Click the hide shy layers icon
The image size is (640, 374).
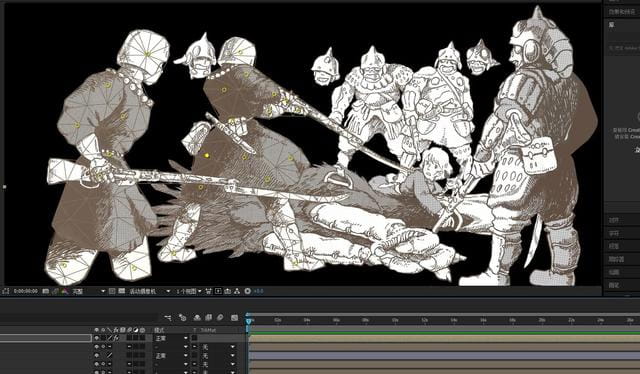click(197, 318)
